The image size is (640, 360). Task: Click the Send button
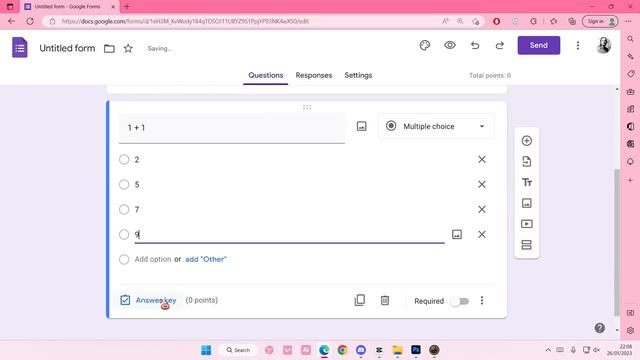coord(539,45)
